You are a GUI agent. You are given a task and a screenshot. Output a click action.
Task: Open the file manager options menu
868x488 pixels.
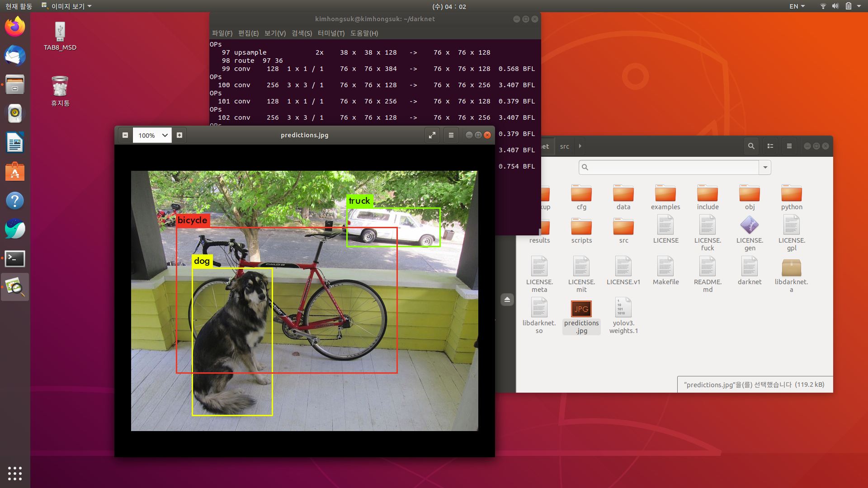click(x=789, y=146)
